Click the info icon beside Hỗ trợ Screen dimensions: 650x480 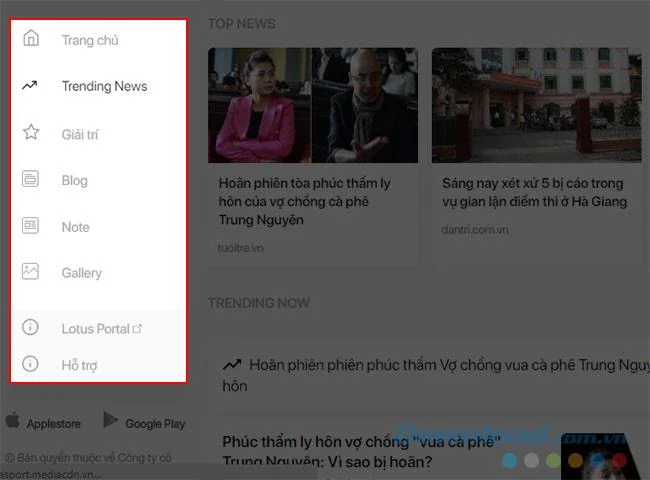pyautogui.click(x=30, y=364)
